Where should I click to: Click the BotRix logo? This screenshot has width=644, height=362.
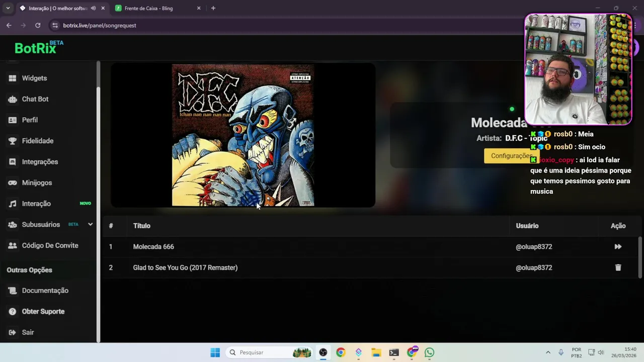(39, 48)
